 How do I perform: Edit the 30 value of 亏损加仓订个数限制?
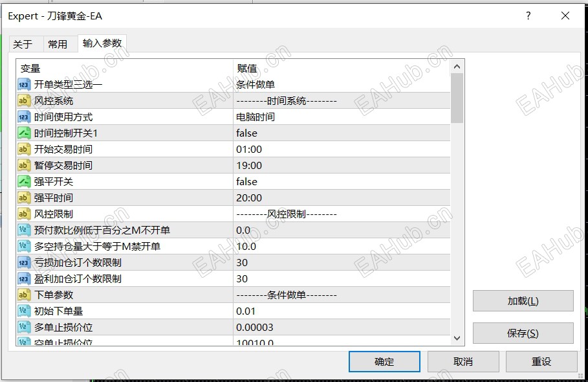[x=342, y=263]
